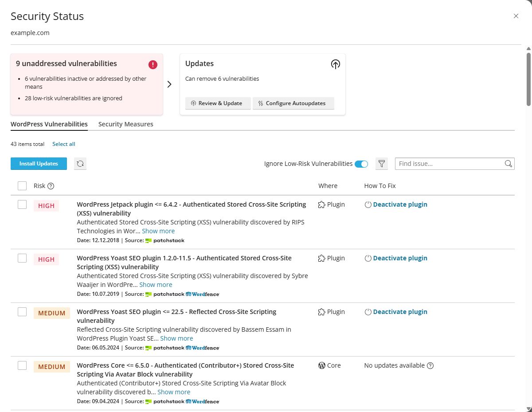Click the 'Date: 12.12.2018' text
Screen dimensions: 532x412
[x=98, y=240]
